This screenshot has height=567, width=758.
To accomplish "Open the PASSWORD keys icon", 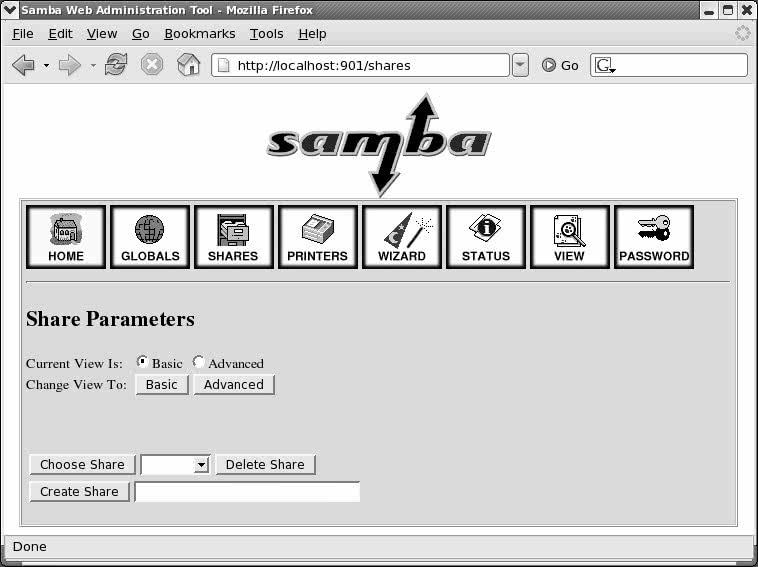I will click(654, 237).
